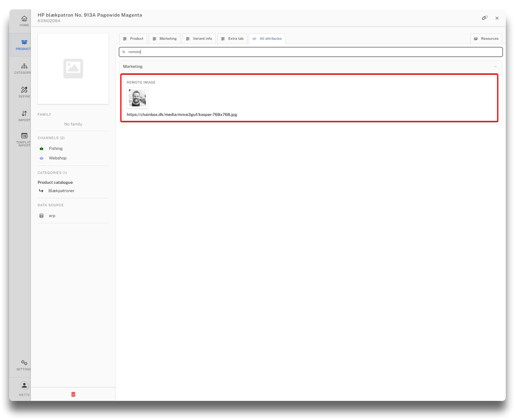Open the Extra tab
515x420 pixels.
click(233, 39)
